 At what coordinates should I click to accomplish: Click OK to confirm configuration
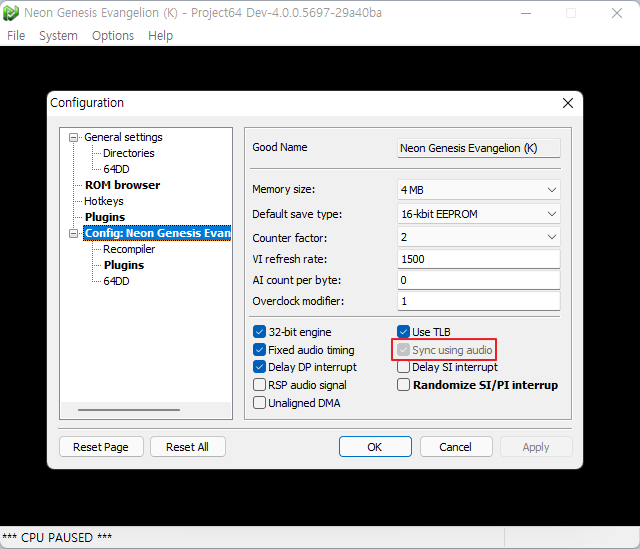point(375,447)
